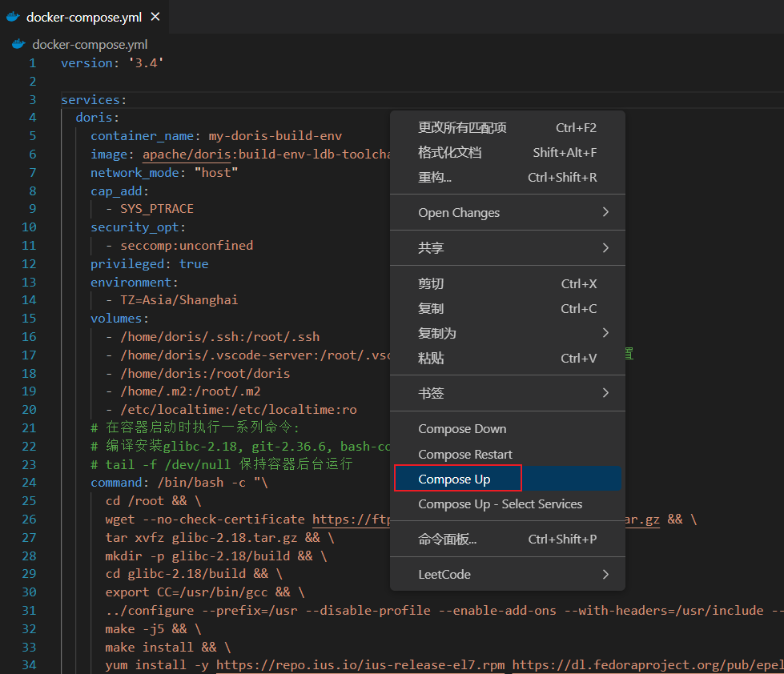Select Compose Up - Select Services
The width and height of the screenshot is (784, 674).
[x=500, y=504]
